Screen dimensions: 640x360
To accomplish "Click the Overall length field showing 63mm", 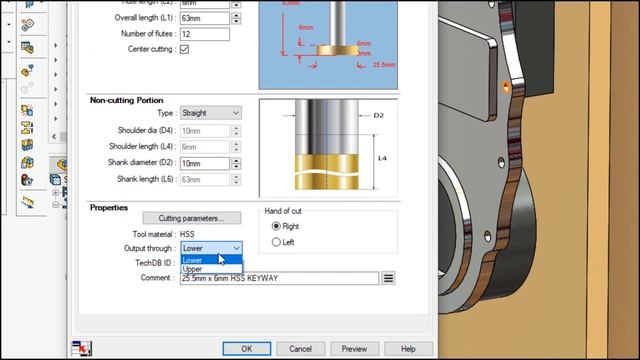I will (x=205, y=18).
